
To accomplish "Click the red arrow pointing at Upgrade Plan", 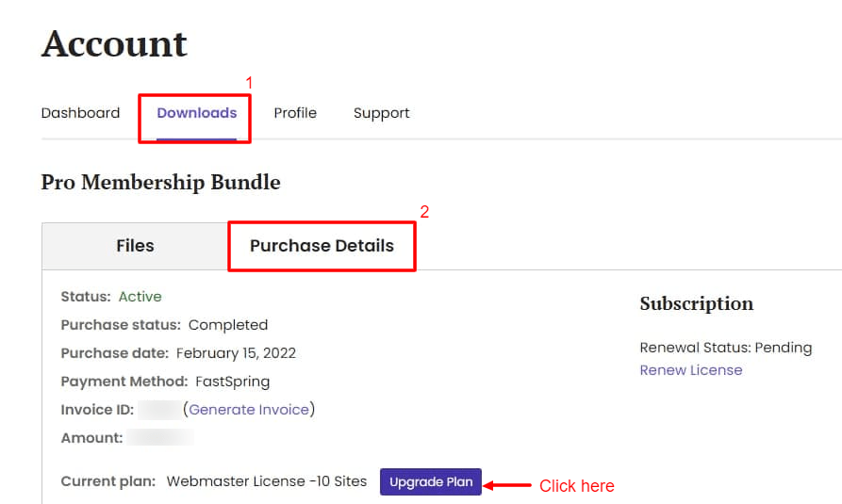I will (x=507, y=485).
